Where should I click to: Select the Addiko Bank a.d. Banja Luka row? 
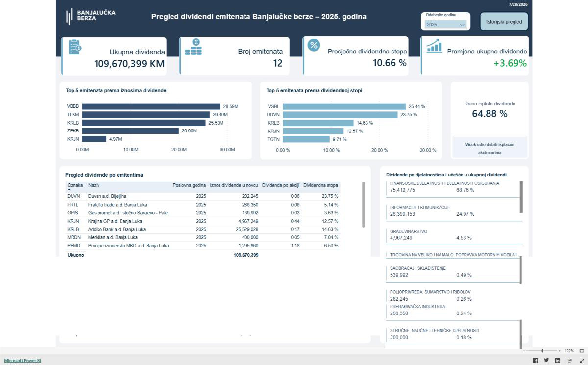point(203,229)
